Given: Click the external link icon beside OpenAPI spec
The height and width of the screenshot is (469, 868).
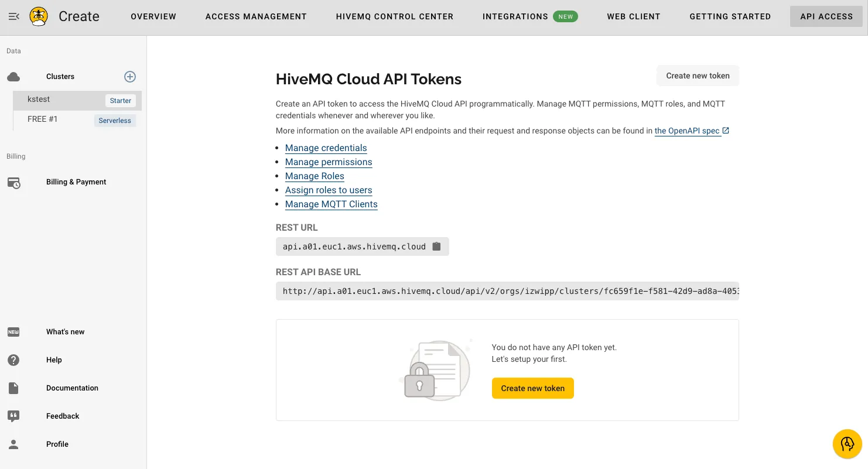Looking at the screenshot, I should click(x=726, y=131).
